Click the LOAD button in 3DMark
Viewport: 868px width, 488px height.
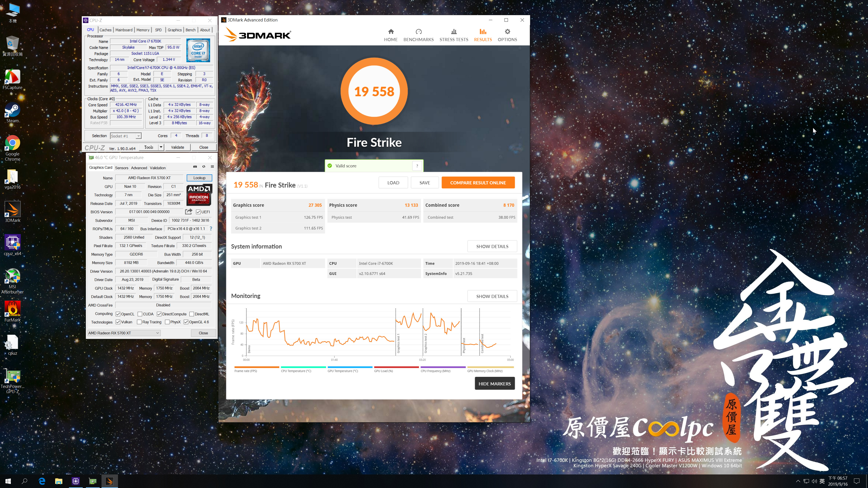(393, 183)
